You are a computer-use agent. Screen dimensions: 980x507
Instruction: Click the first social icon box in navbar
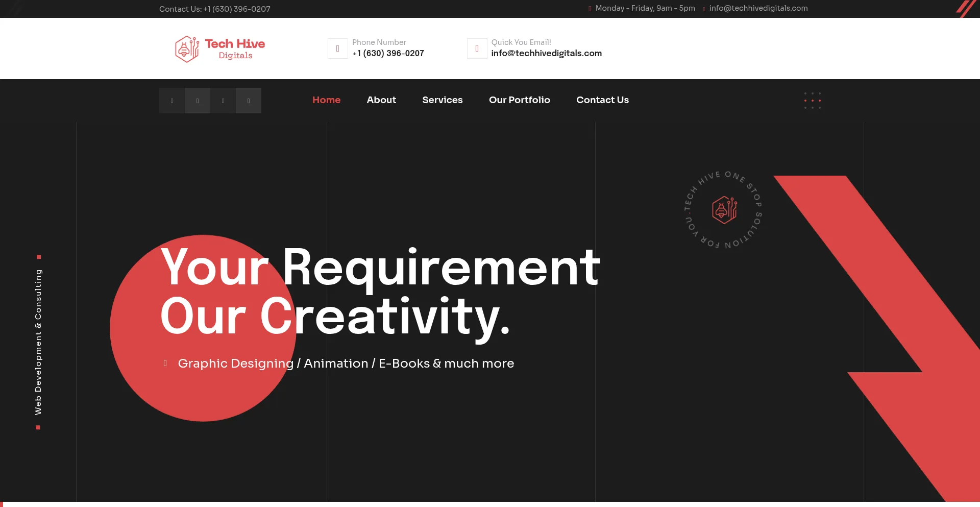click(172, 101)
